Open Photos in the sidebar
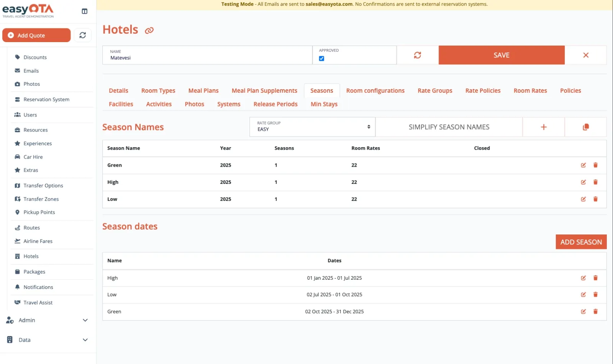Viewport: 613px width, 364px height. point(31,84)
